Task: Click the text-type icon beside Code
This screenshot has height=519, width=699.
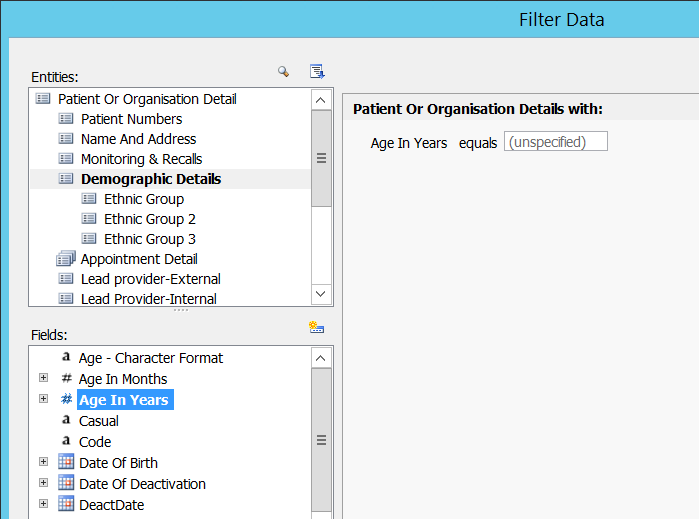Action: pyautogui.click(x=66, y=441)
